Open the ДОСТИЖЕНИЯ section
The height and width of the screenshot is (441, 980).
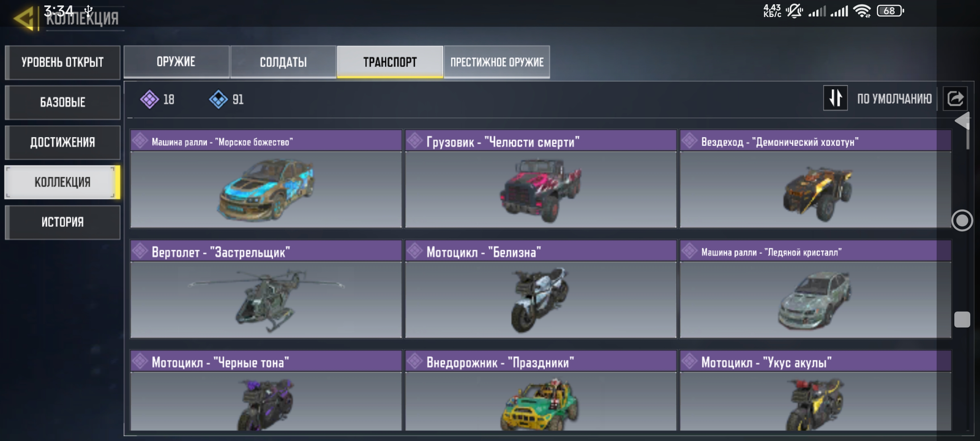pyautogui.click(x=63, y=142)
